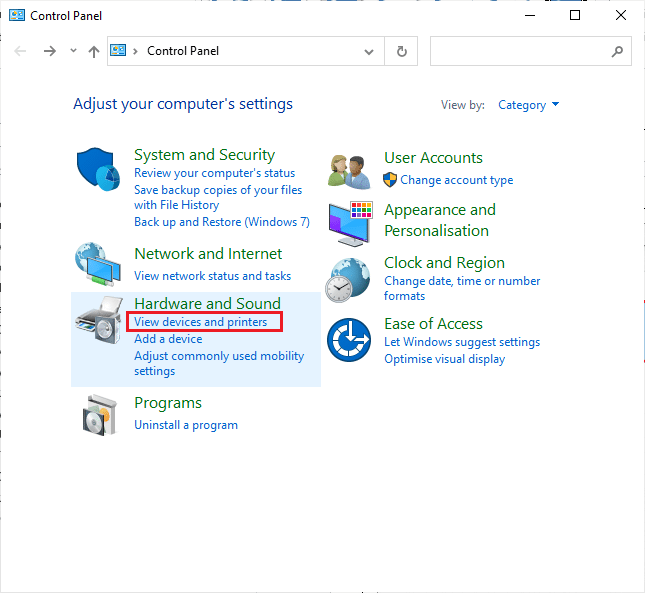Click the Ease of Access icon
The image size is (645, 593).
click(350, 340)
